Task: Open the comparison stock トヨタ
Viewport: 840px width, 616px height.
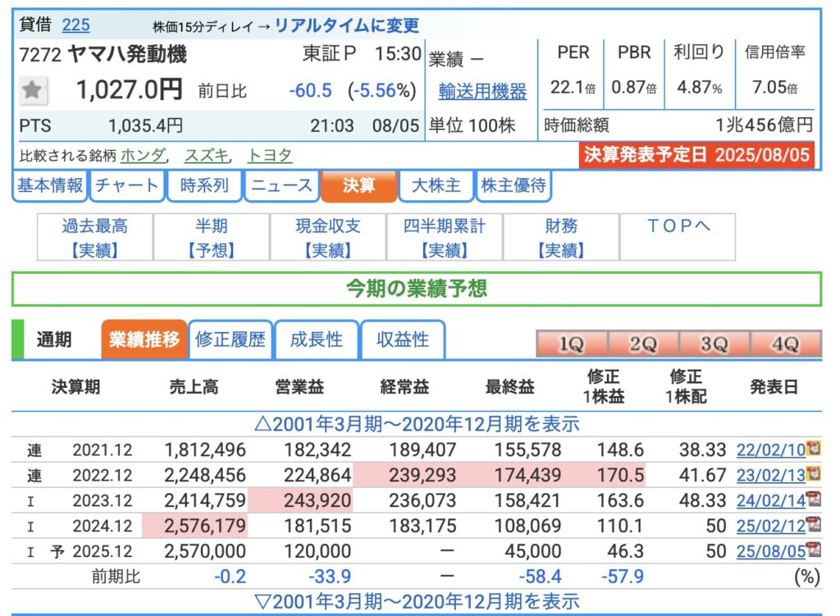Action: tap(269, 155)
